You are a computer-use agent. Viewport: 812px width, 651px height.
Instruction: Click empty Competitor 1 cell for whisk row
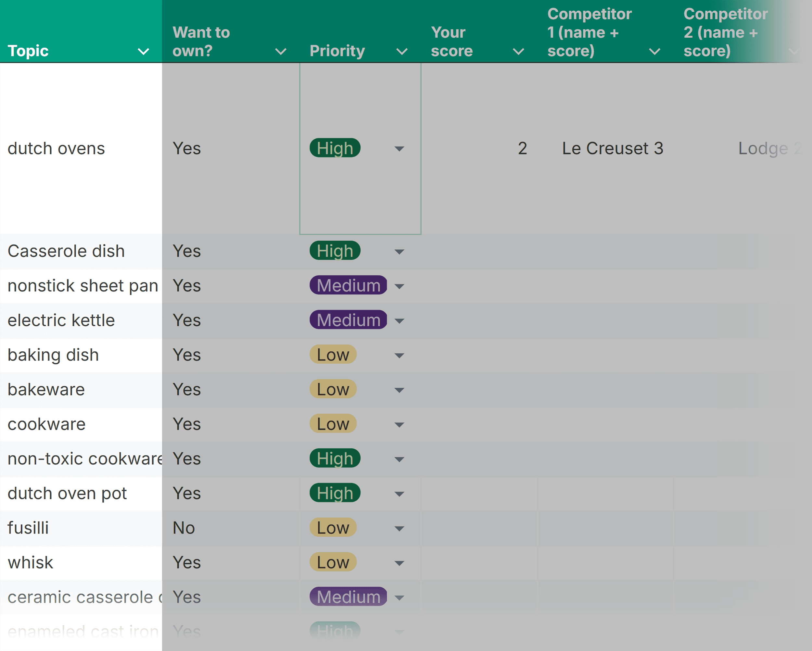coord(606,563)
